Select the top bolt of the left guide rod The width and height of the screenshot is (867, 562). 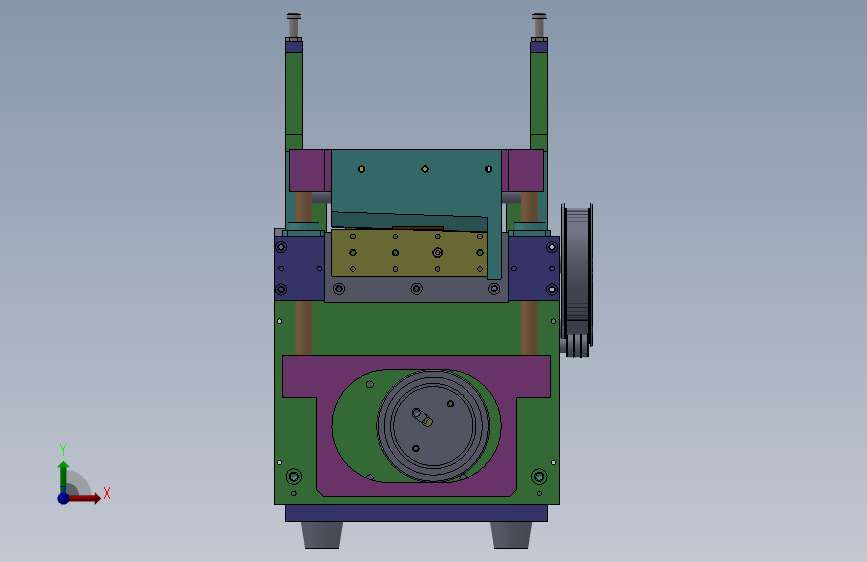pos(294,25)
